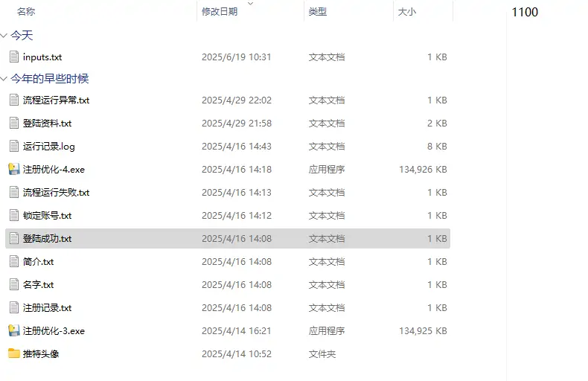Click 文本文档 type for 运行记录.log
This screenshot has width=588, height=381.
pyautogui.click(x=327, y=147)
